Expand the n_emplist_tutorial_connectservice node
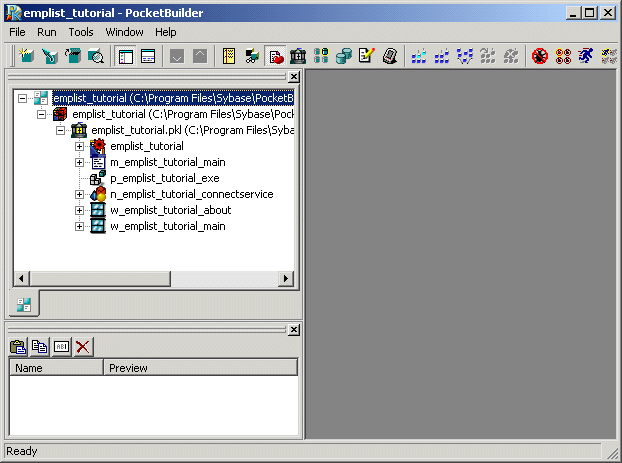The image size is (622, 463). 79,194
